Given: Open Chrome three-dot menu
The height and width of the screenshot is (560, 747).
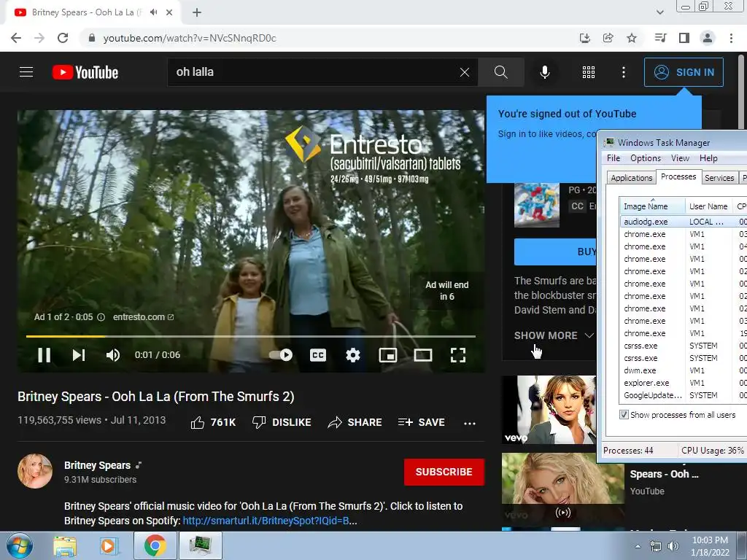Looking at the screenshot, I should click(x=731, y=38).
